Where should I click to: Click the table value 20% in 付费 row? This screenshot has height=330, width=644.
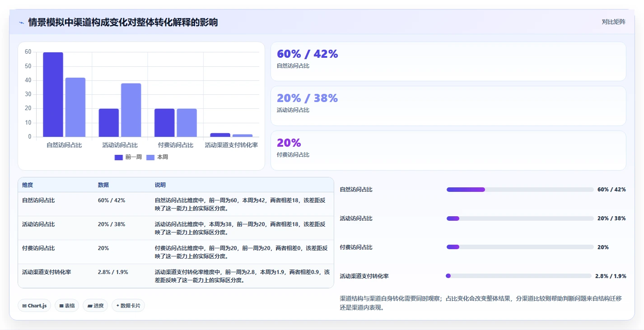[103, 248]
